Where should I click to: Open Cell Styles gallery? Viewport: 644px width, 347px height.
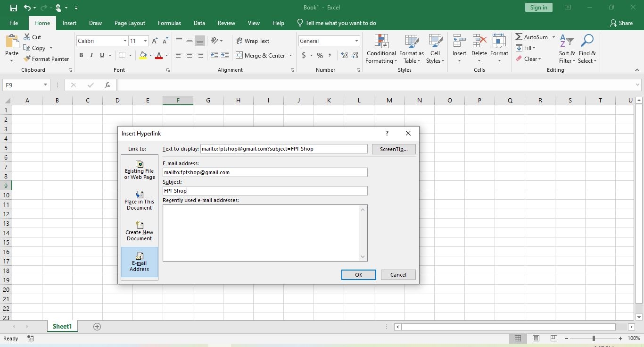(435, 49)
